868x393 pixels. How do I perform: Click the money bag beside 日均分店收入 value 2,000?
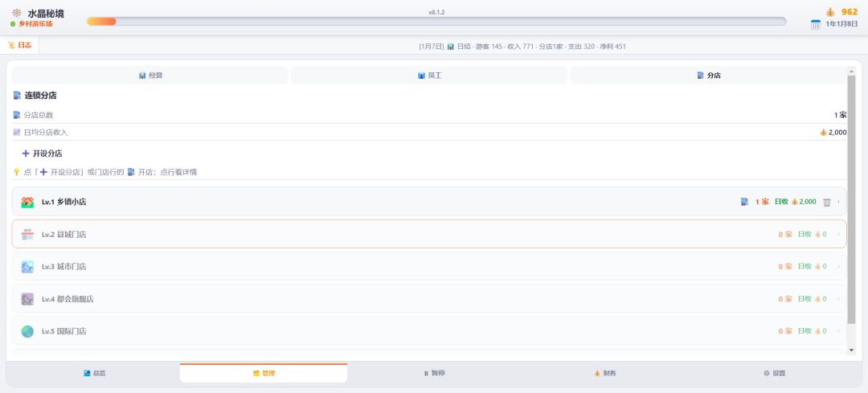coord(823,133)
